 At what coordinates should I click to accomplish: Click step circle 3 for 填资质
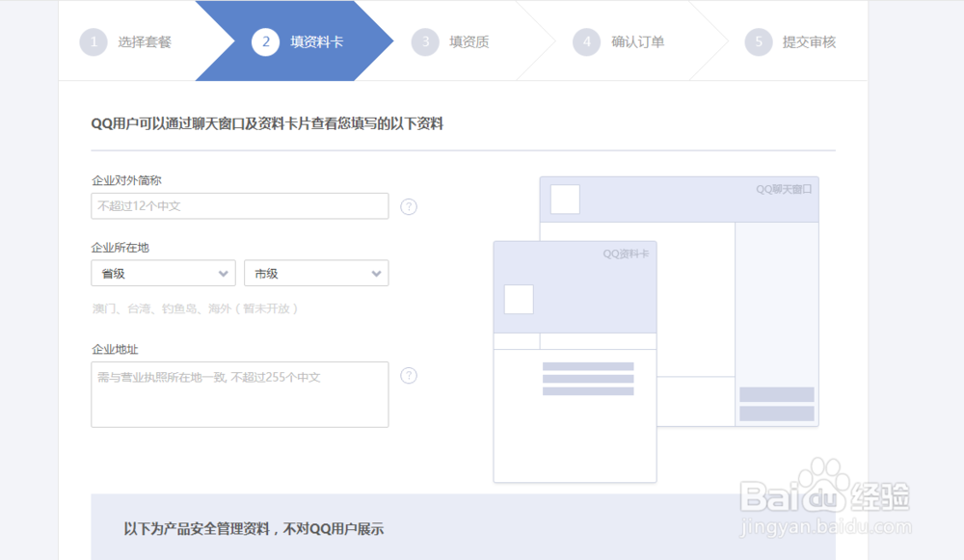click(426, 41)
